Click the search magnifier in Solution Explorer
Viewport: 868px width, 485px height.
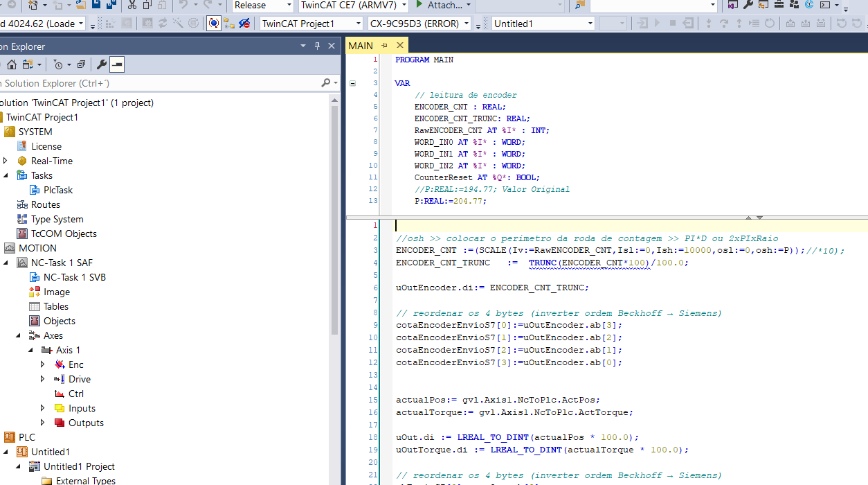326,83
